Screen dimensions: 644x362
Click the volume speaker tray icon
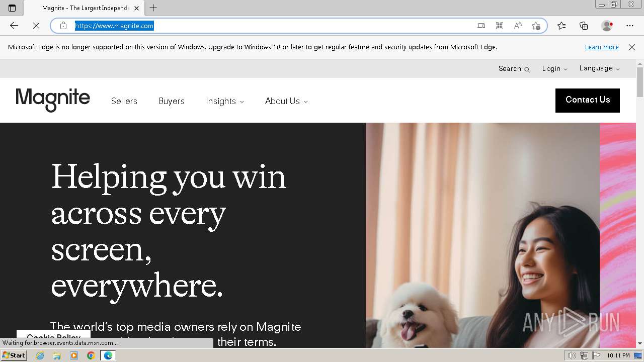point(572,355)
